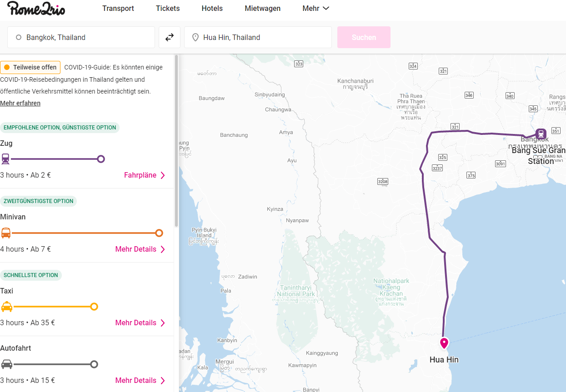Click road shield 324 on the map

point(413,66)
